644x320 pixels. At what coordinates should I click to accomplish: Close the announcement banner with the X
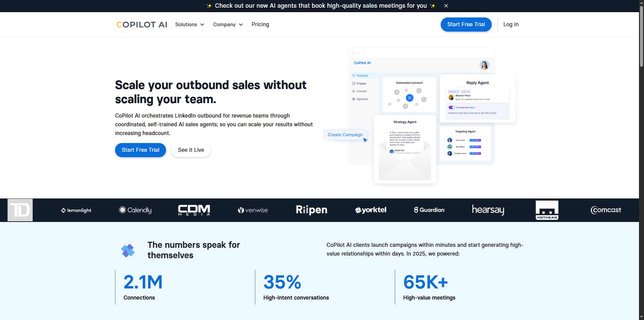(446, 6)
